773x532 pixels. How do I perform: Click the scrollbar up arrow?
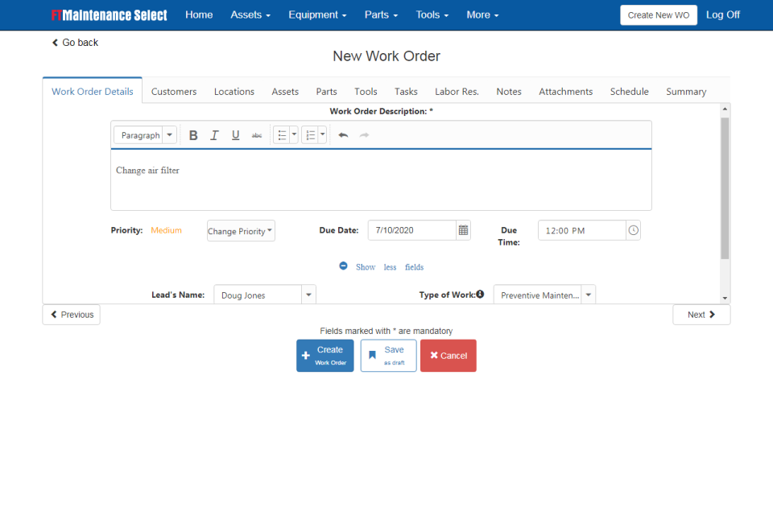pyautogui.click(x=725, y=109)
